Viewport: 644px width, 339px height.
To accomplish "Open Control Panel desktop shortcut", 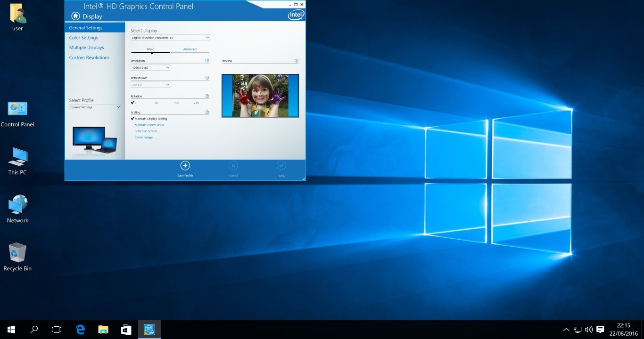I will tap(17, 113).
